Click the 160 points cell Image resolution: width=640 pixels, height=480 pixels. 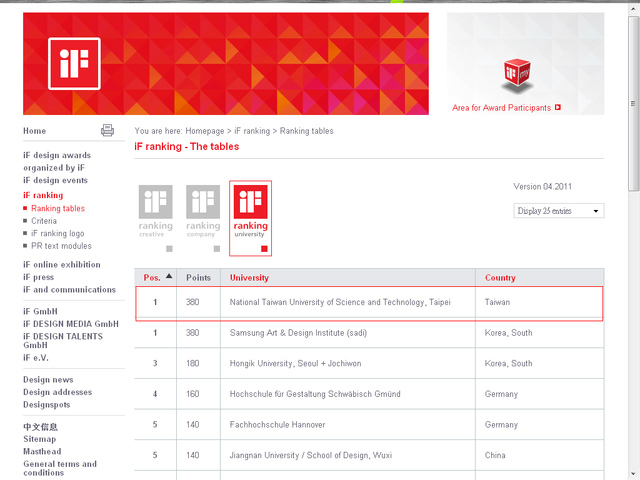click(193, 394)
